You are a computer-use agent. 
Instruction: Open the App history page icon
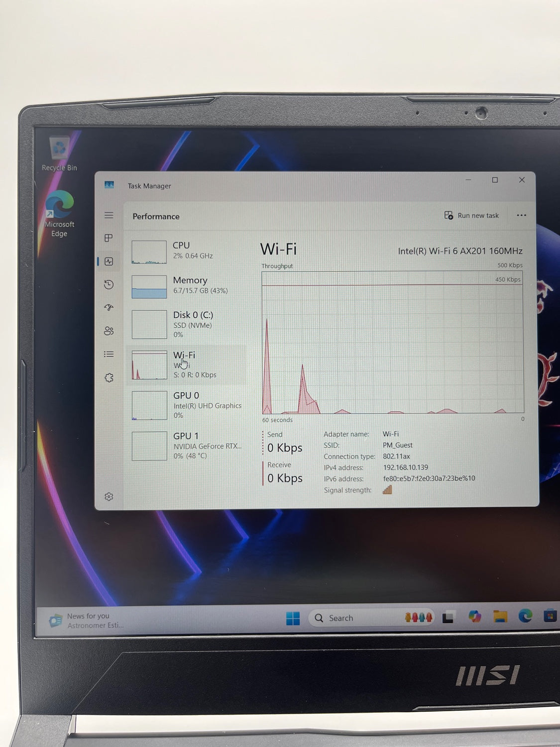coord(109,284)
